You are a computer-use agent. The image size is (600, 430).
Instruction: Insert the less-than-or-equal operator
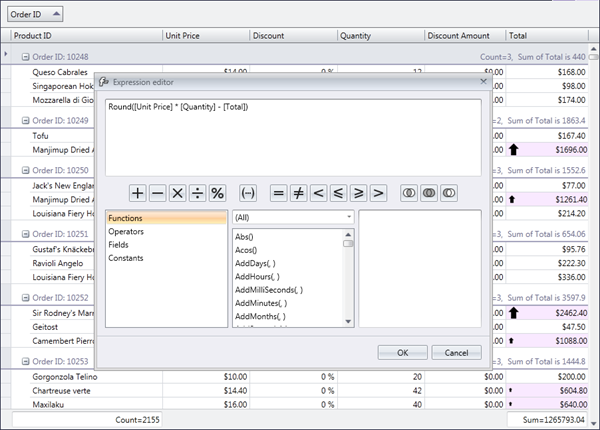pos(338,193)
